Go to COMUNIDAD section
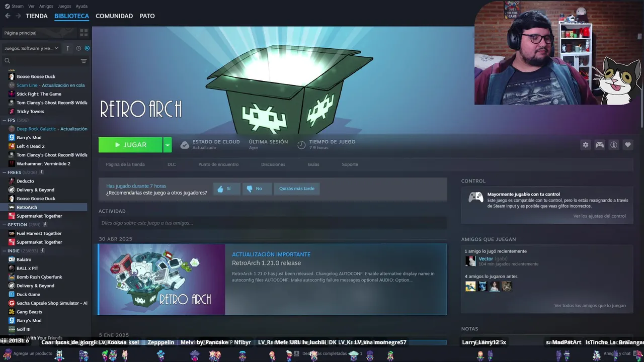Image resolution: width=644 pixels, height=362 pixels. (114, 16)
